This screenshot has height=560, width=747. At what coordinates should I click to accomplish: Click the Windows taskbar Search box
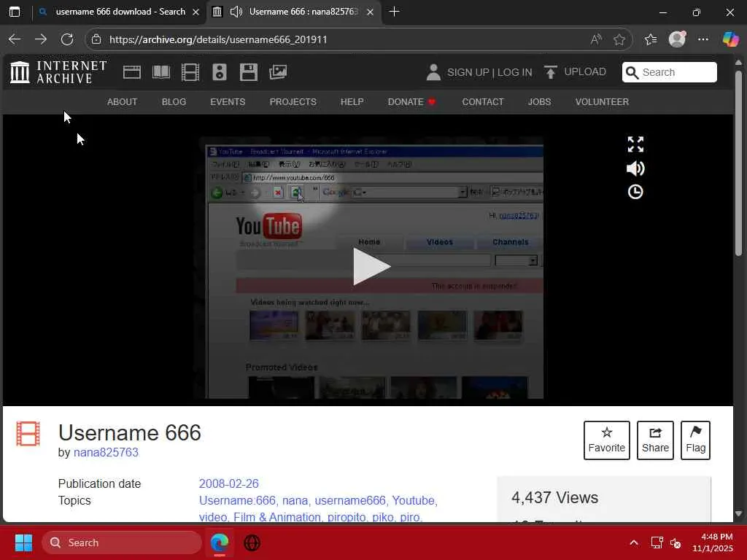pos(122,542)
